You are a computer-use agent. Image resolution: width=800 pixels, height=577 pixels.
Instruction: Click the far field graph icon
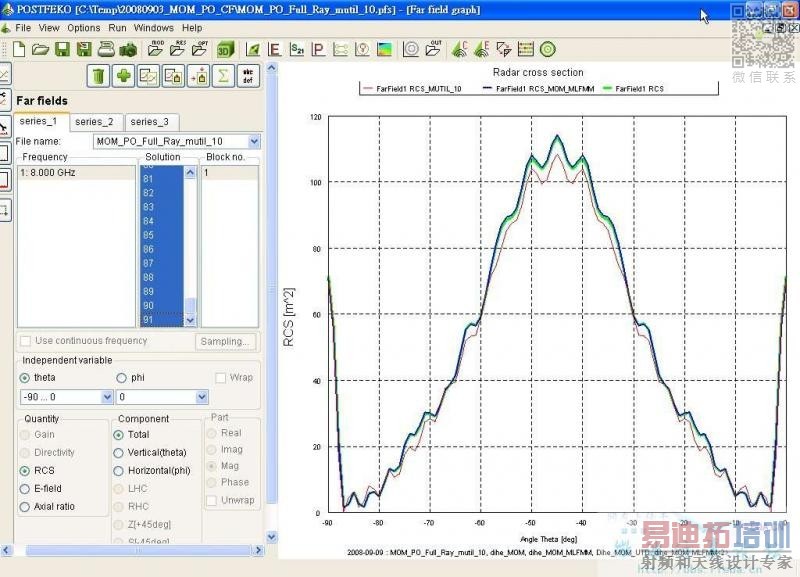(x=253, y=49)
